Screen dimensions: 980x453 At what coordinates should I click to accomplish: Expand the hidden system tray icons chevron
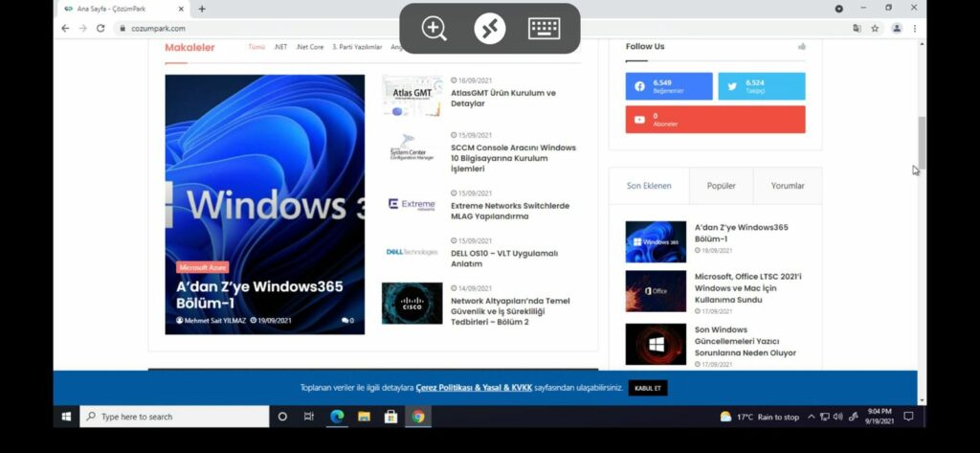coord(812,417)
